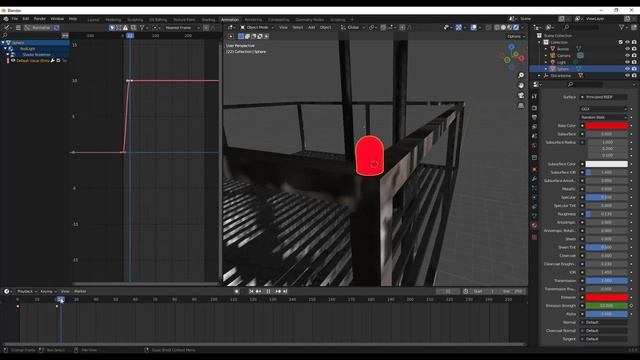Image resolution: width=640 pixels, height=360 pixels.
Task: Open the viewport View menu
Action: (x=283, y=27)
